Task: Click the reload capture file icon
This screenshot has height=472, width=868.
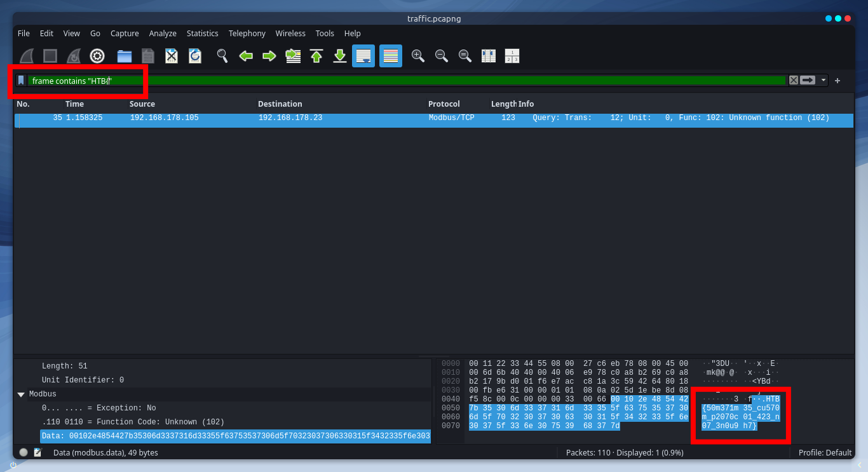Action: click(x=194, y=56)
